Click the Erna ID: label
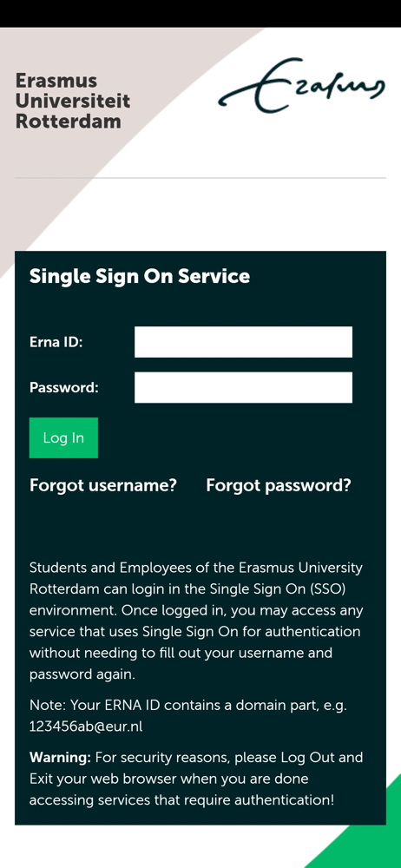The width and height of the screenshot is (401, 868). coord(56,342)
